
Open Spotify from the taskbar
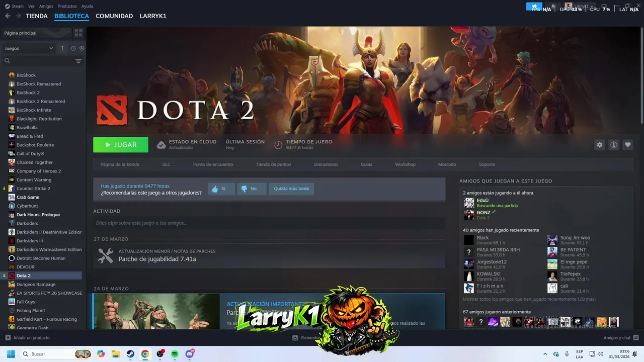[175, 354]
